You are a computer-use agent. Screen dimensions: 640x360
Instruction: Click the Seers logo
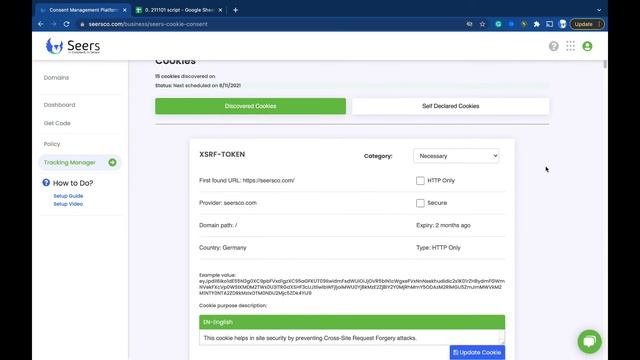click(73, 46)
